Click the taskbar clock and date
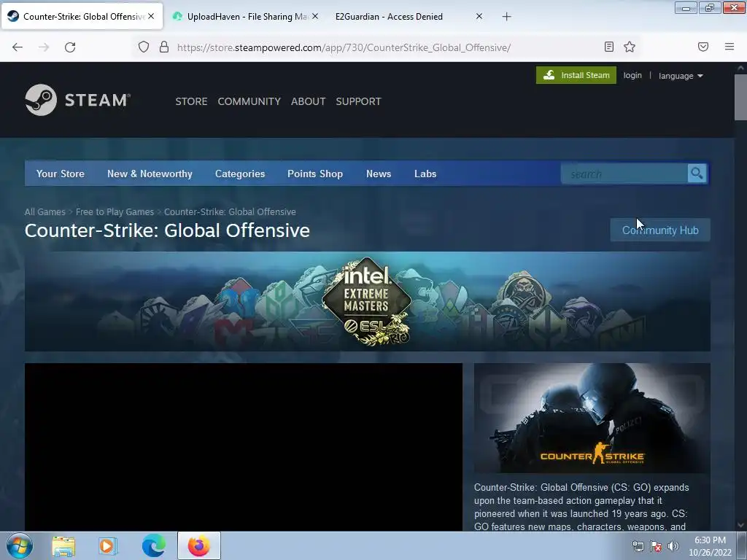 pos(710,546)
